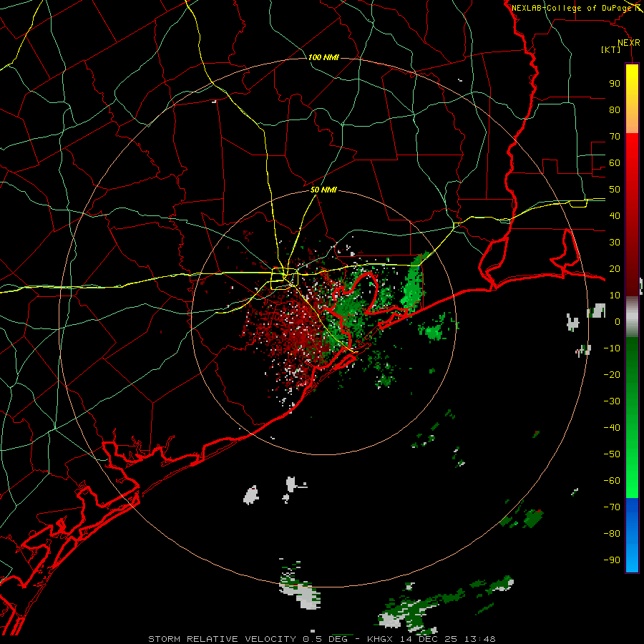Pick the blue bottom segment of color bar
The width and height of the screenshot is (644, 644).
pos(632,535)
